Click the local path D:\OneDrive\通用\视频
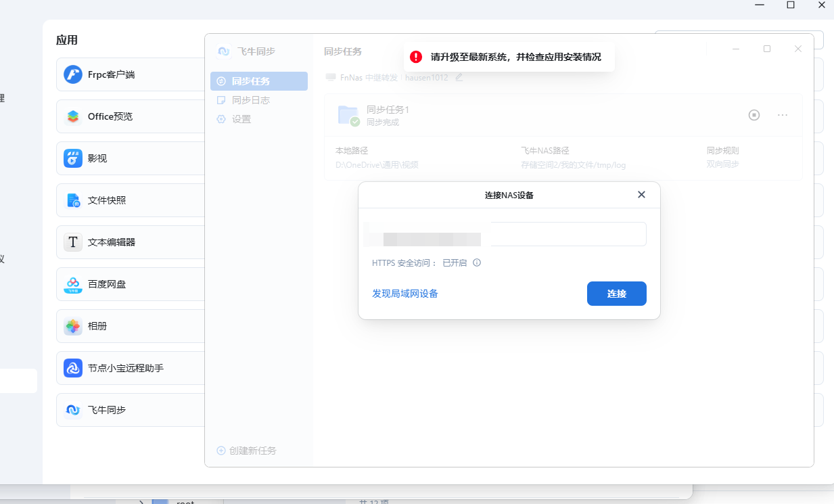This screenshot has height=504, width=834. click(x=377, y=164)
